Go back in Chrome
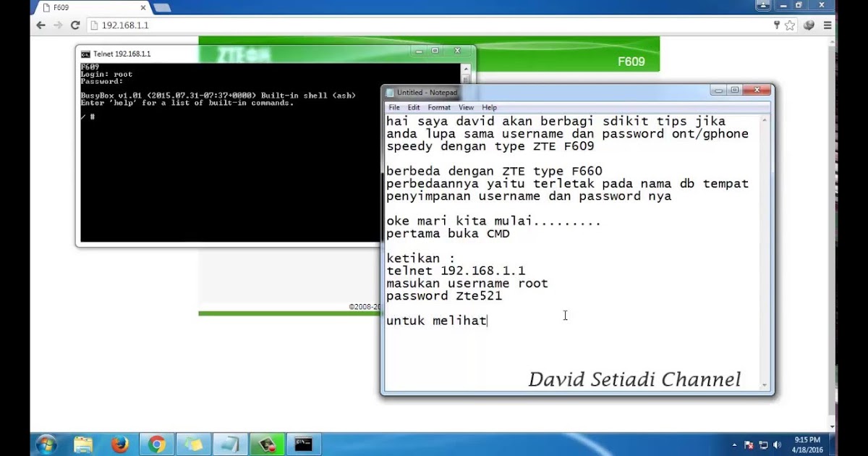The image size is (868, 456). pos(41,25)
